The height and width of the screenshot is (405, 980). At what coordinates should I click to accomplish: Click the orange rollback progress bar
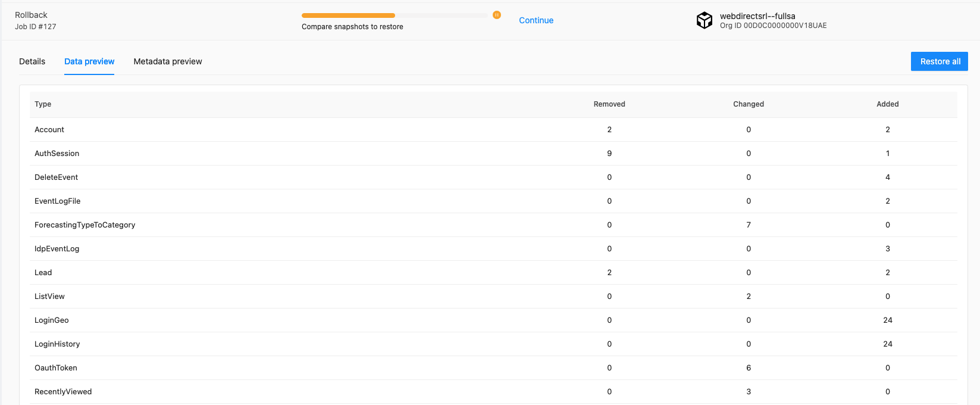[349, 15]
